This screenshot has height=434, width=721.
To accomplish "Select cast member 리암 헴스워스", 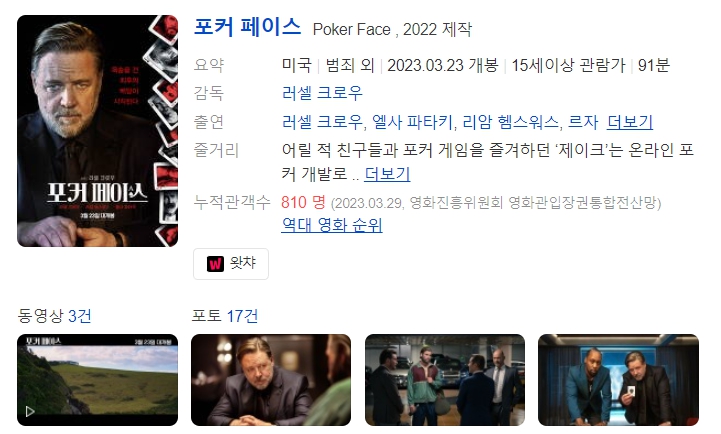I will [510, 122].
